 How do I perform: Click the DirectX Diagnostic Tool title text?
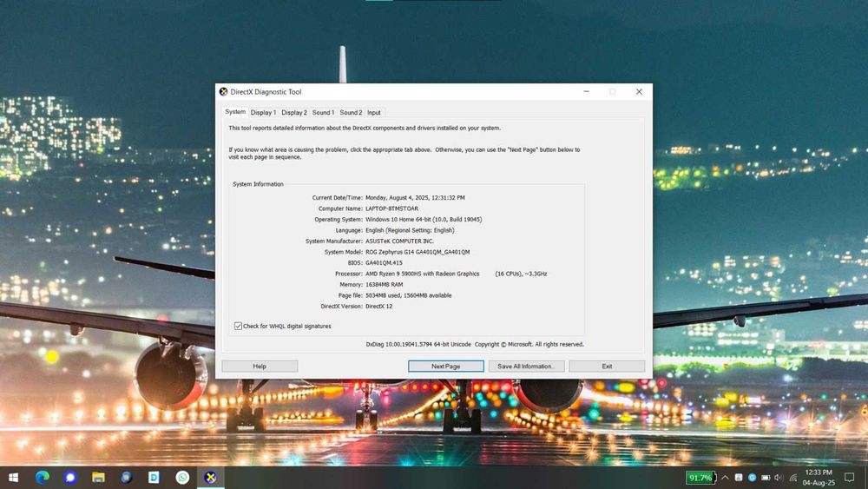coord(266,92)
